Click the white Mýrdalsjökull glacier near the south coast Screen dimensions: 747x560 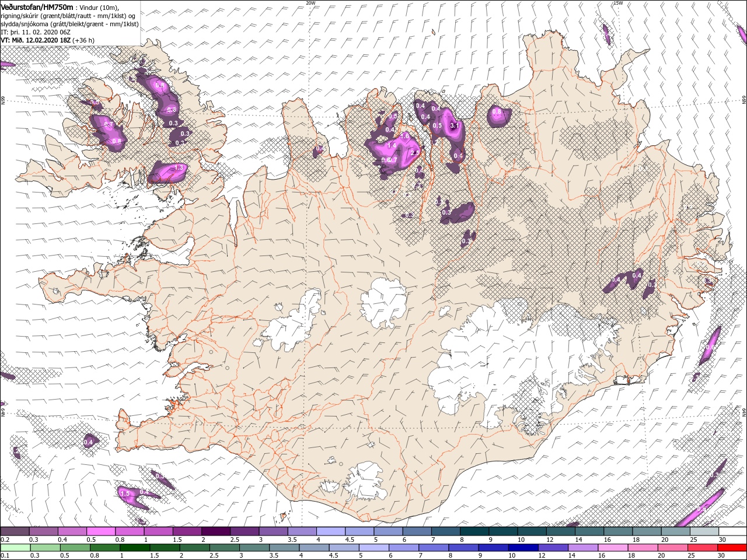[x=366, y=482]
